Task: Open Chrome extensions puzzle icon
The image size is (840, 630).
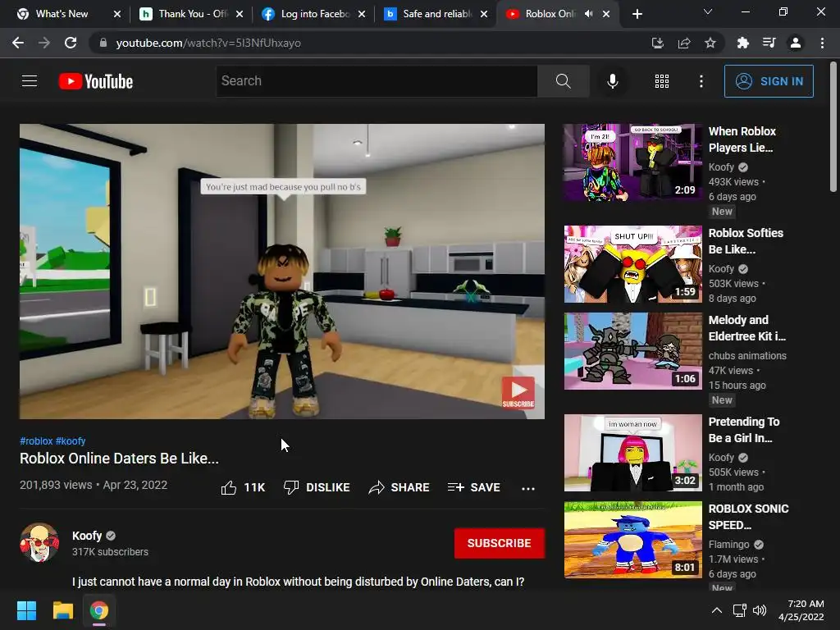Action: click(742, 43)
